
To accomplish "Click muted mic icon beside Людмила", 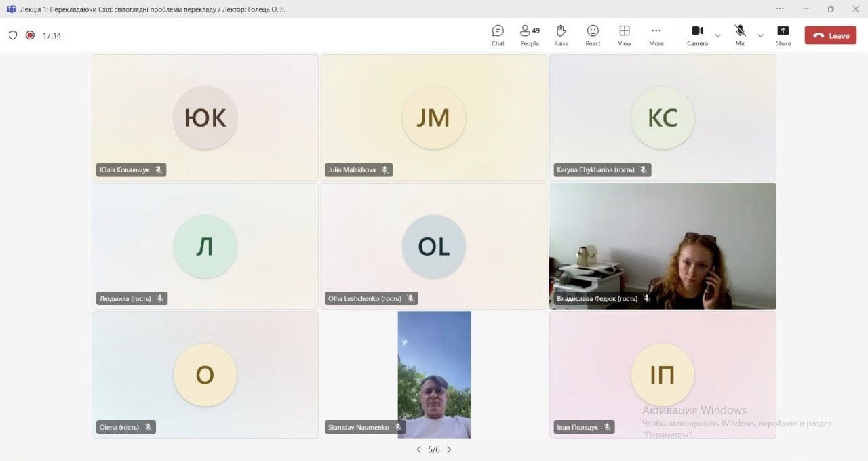I will click(160, 298).
